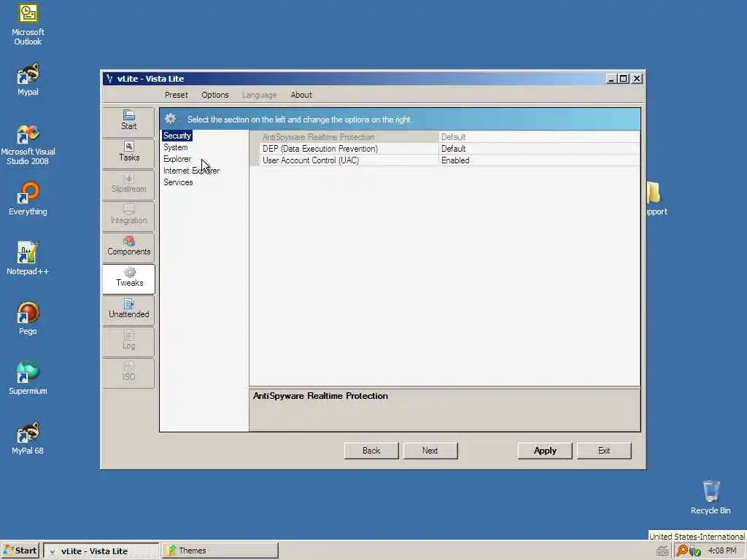Select Explorer tweak category

(x=177, y=159)
